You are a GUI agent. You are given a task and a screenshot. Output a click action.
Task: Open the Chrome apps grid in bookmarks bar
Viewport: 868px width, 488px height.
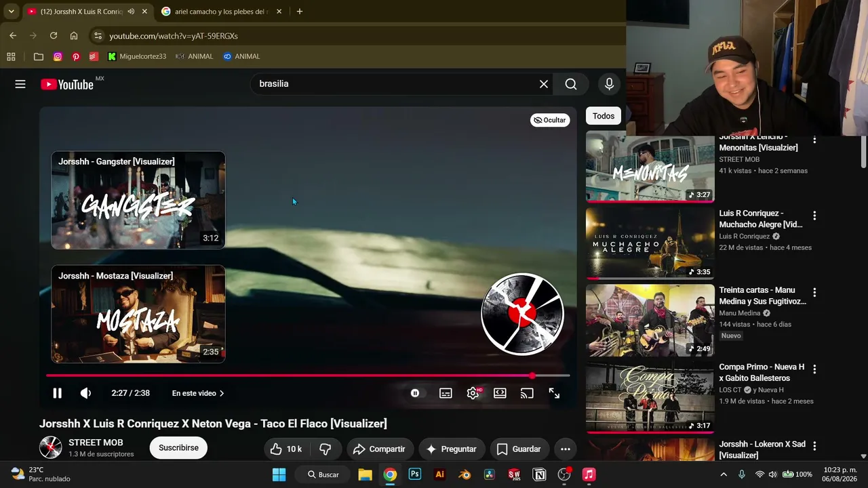pos(11,56)
